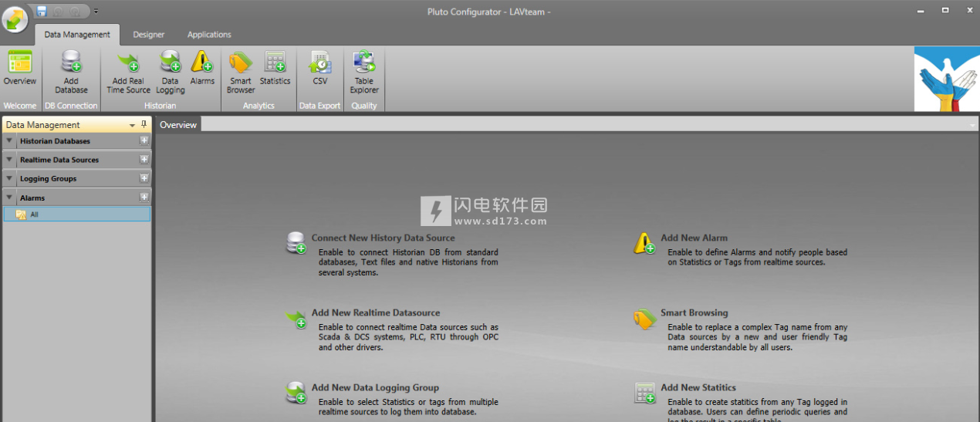Click the Logging Groups section header
The height and width of the screenshot is (422, 980).
tap(77, 178)
